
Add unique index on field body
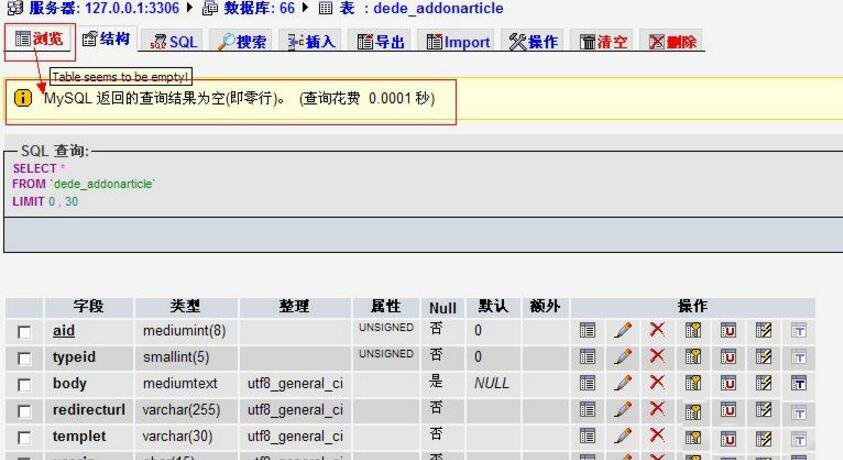[x=728, y=383]
